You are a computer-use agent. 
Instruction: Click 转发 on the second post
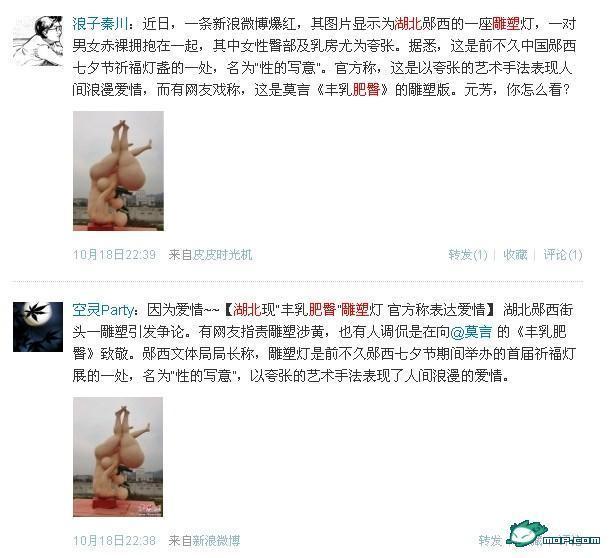coord(490,540)
